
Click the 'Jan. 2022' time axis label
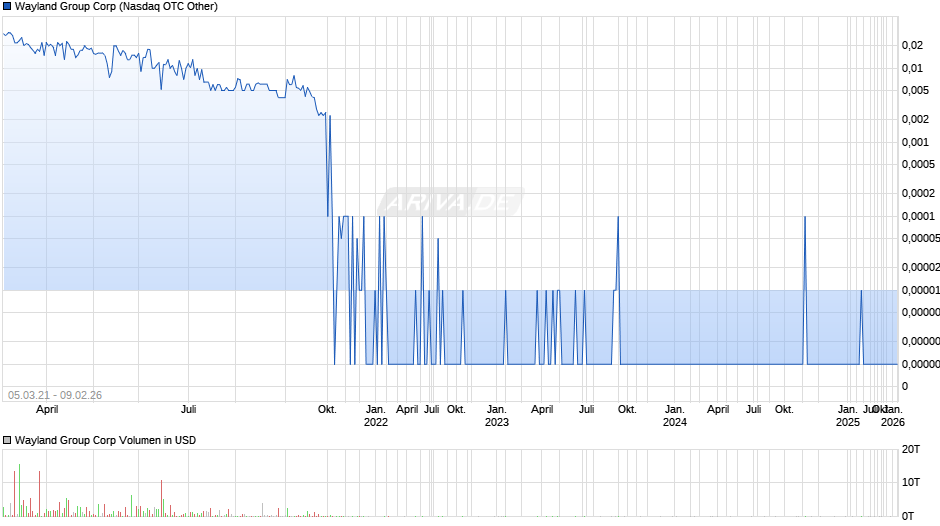(376, 416)
